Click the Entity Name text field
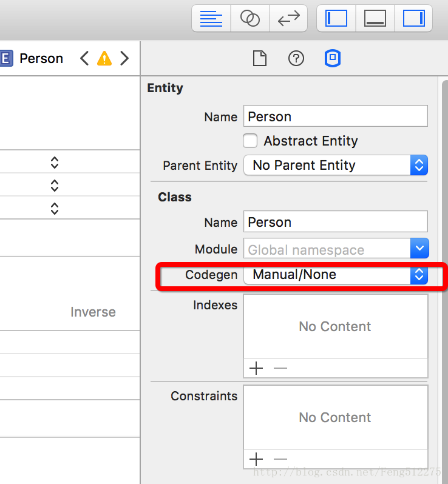This screenshot has width=448, height=484. [x=336, y=116]
